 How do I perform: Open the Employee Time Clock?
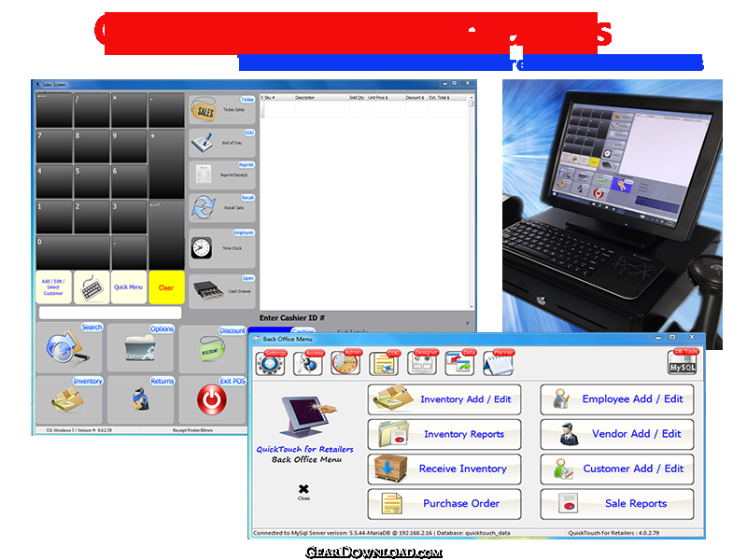(222, 248)
